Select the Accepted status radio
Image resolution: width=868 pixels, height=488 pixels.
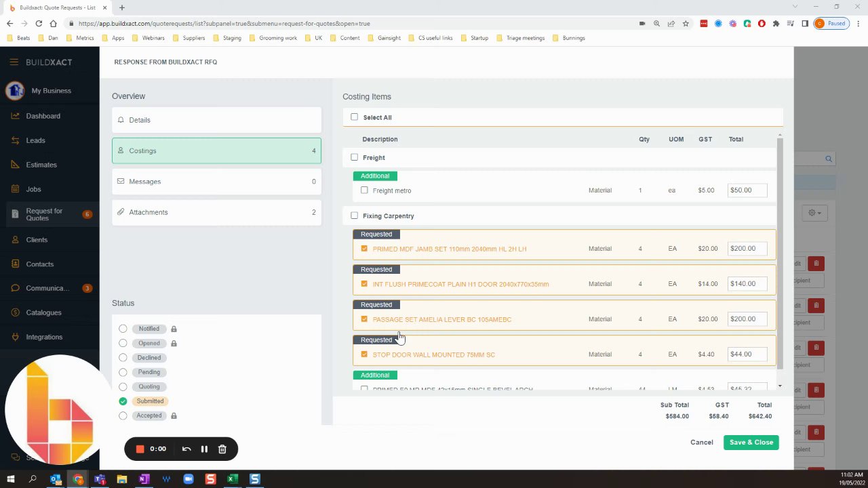[x=123, y=415]
